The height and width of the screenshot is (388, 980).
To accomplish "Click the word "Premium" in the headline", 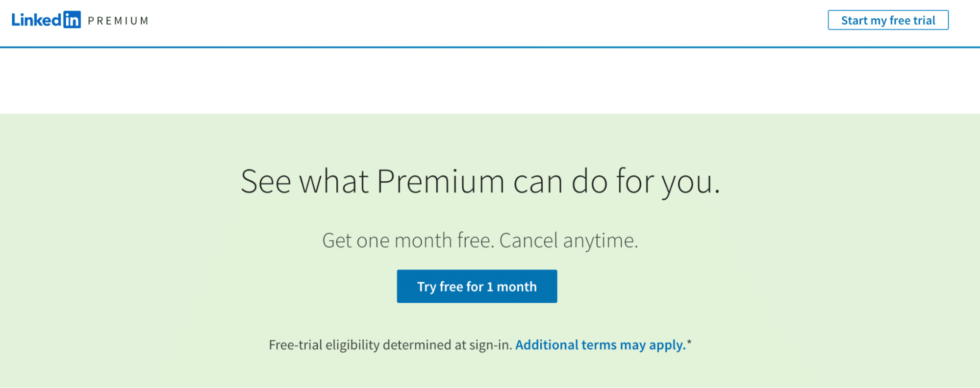I will tap(441, 181).
